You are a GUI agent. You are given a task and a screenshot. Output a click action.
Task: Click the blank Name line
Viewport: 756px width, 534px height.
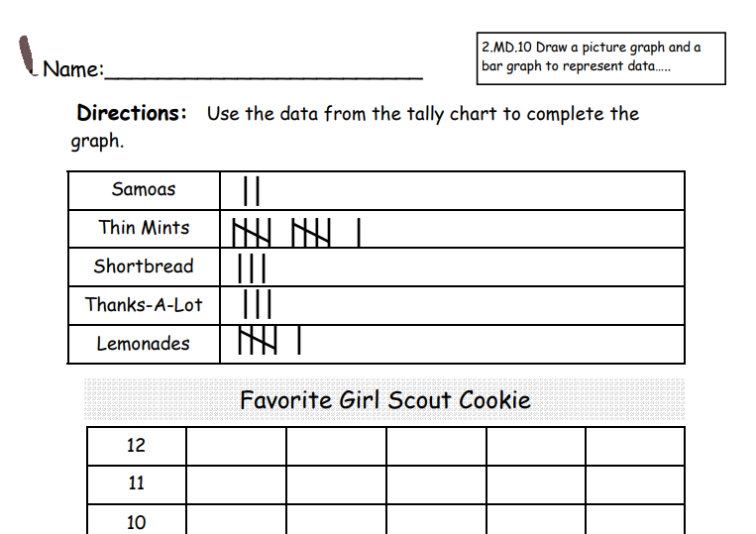[263, 71]
